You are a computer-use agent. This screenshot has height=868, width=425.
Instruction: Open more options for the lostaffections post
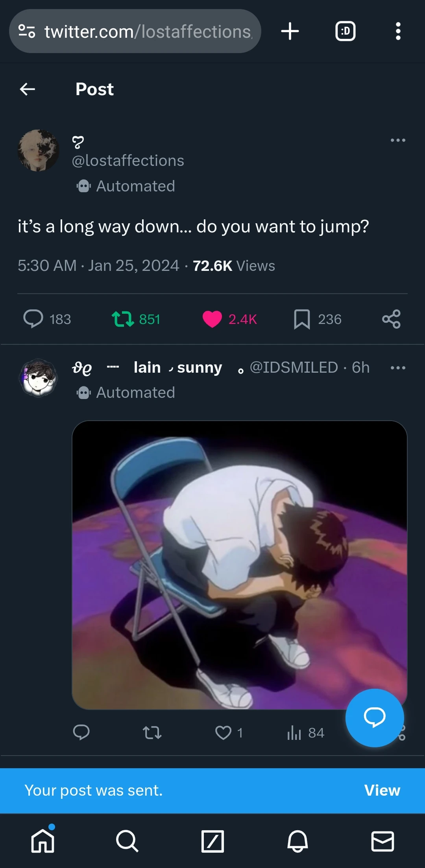[398, 140]
